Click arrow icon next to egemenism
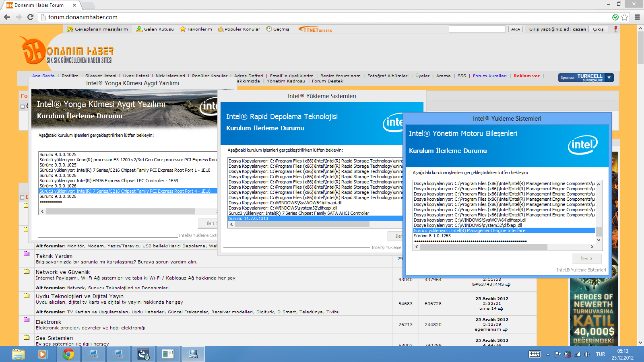Image resolution: width=644 pixels, height=362 pixels. (x=505, y=330)
